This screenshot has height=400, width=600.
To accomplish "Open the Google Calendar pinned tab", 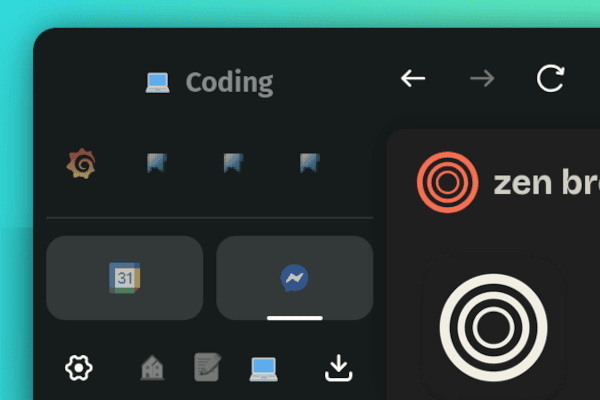I will pos(124,278).
